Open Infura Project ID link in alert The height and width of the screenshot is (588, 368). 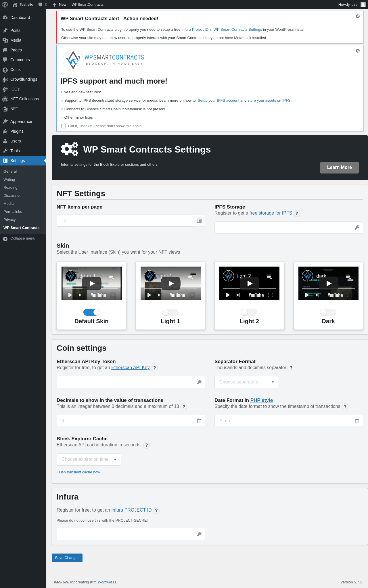(x=195, y=30)
